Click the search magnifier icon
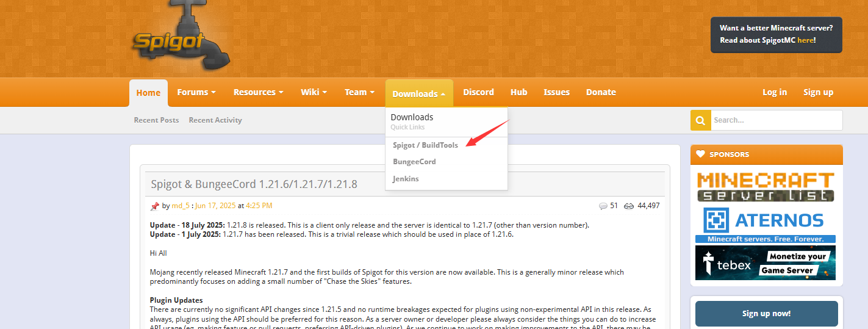 [x=700, y=120]
